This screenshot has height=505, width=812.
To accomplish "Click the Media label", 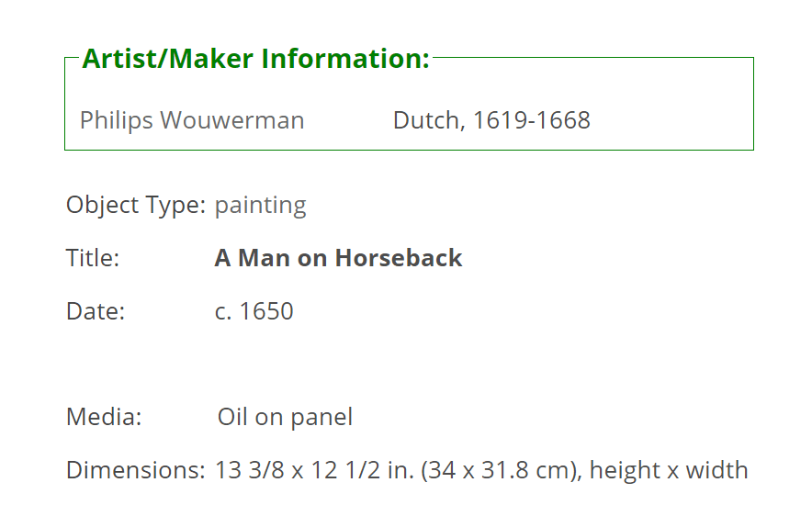I will (104, 417).
